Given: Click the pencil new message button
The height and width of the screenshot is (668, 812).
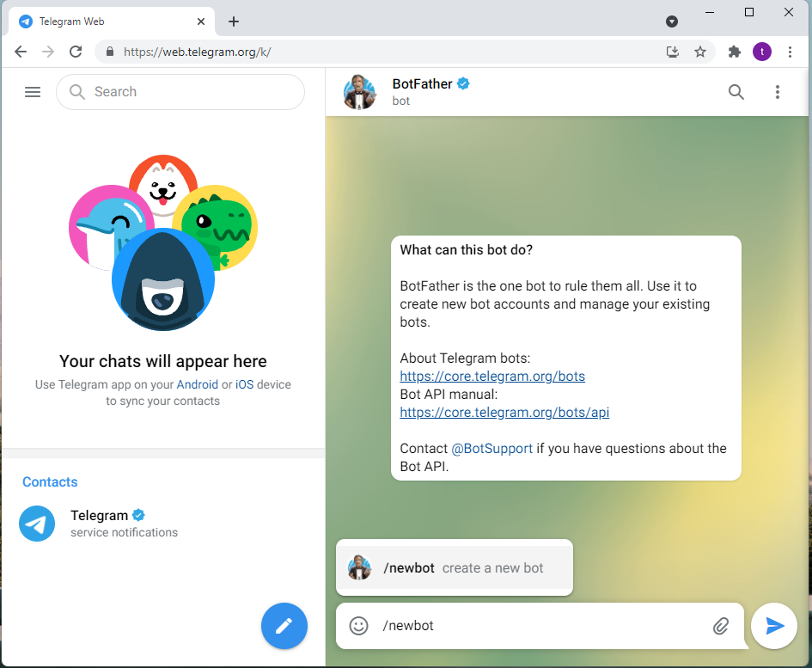Looking at the screenshot, I should pos(284,626).
